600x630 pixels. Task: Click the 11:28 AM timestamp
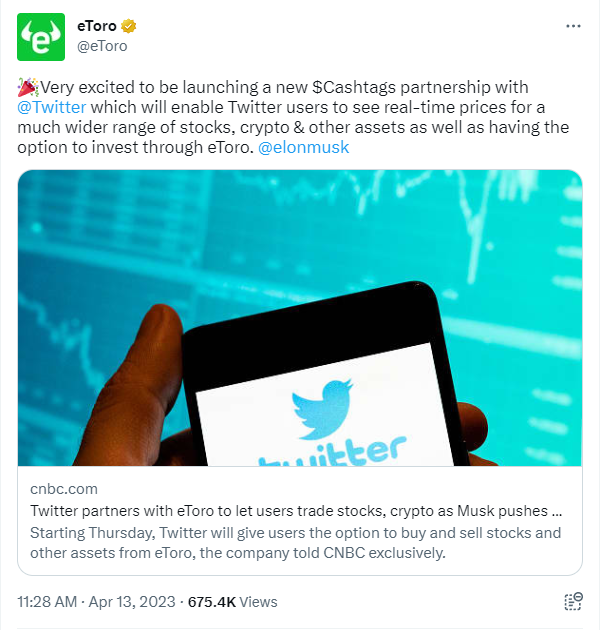pyautogui.click(x=47, y=602)
